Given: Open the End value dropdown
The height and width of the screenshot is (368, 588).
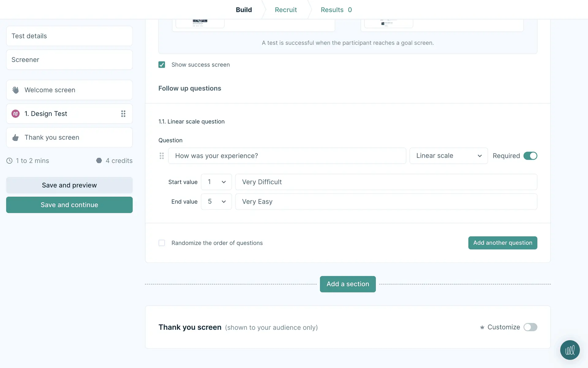Looking at the screenshot, I should [x=216, y=201].
